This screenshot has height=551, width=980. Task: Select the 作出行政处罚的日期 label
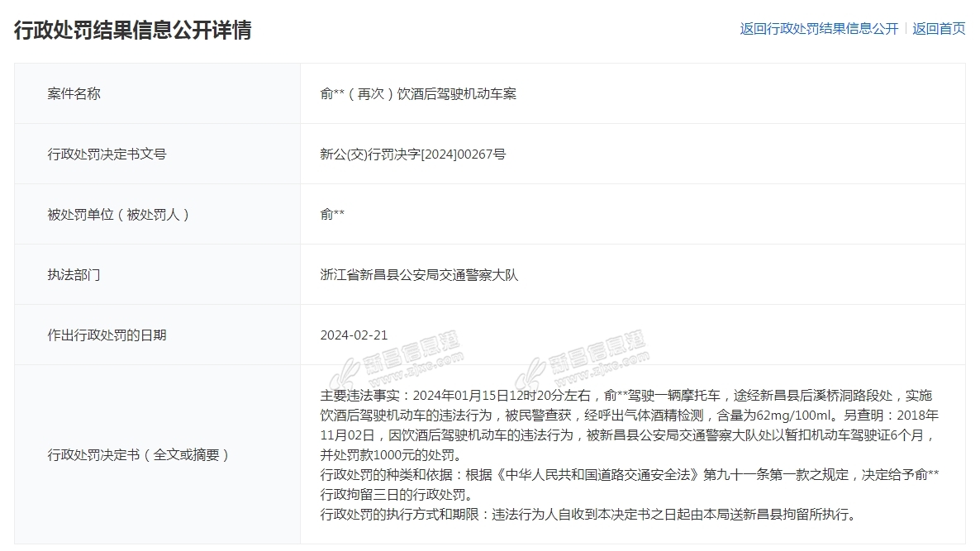107,335
